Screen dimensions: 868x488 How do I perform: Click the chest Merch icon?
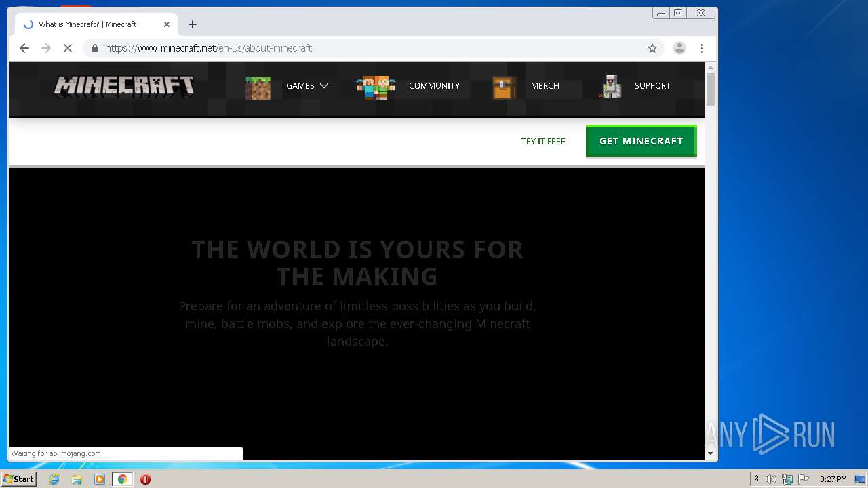click(504, 87)
